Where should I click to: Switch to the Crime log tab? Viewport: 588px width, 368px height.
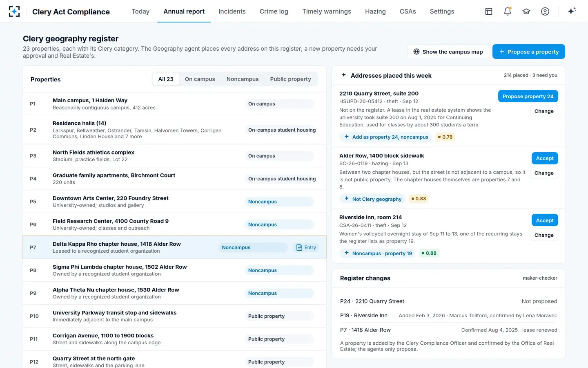[x=274, y=11]
